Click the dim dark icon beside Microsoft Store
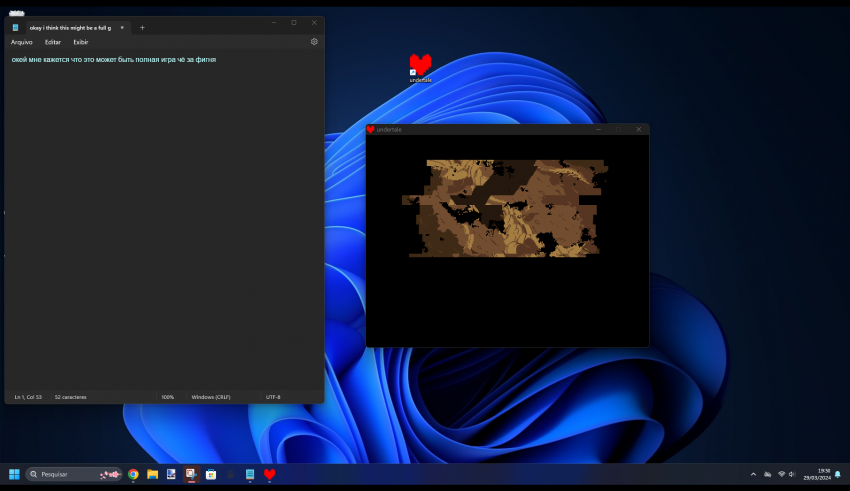This screenshot has width=850, height=491. pos(230,474)
